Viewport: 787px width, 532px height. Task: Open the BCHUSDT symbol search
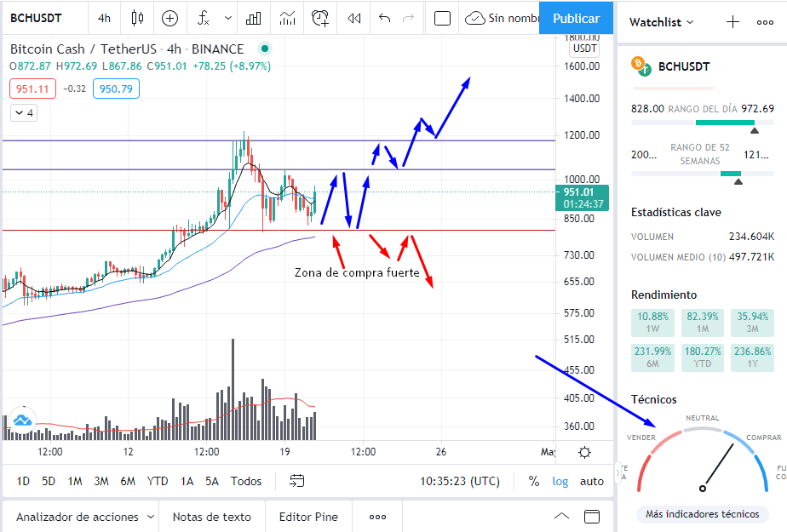[36, 19]
